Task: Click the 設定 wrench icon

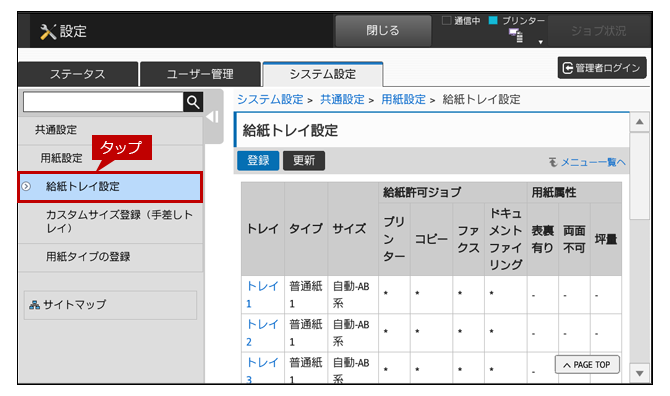Action: tap(48, 32)
